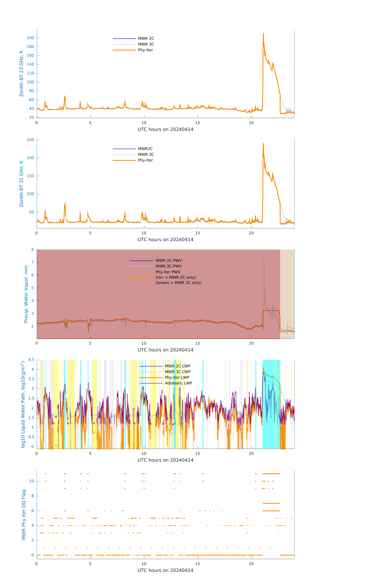Click Phy-Iter legend label in 23 GHz plot
375x588 pixels.
(x=145, y=50)
